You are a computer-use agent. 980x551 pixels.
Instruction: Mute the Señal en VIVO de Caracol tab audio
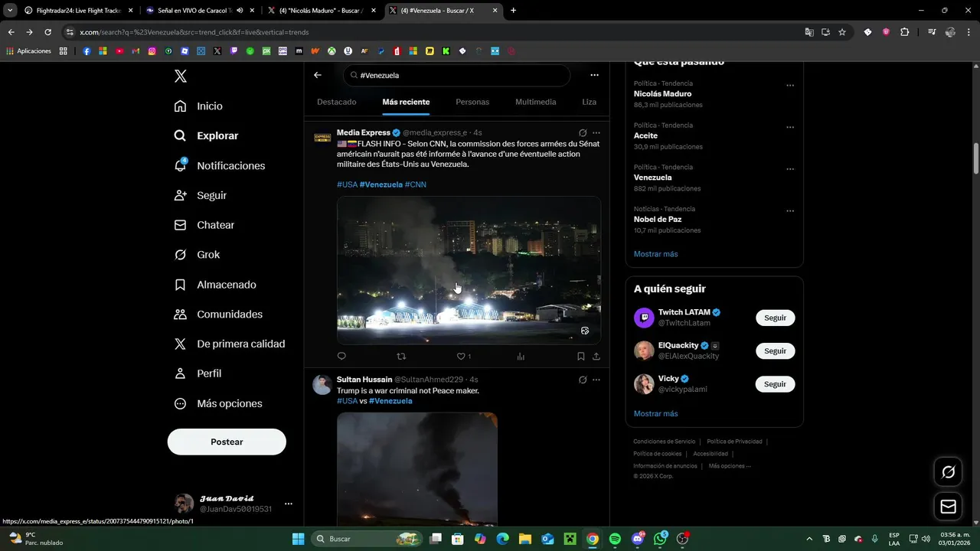(240, 11)
